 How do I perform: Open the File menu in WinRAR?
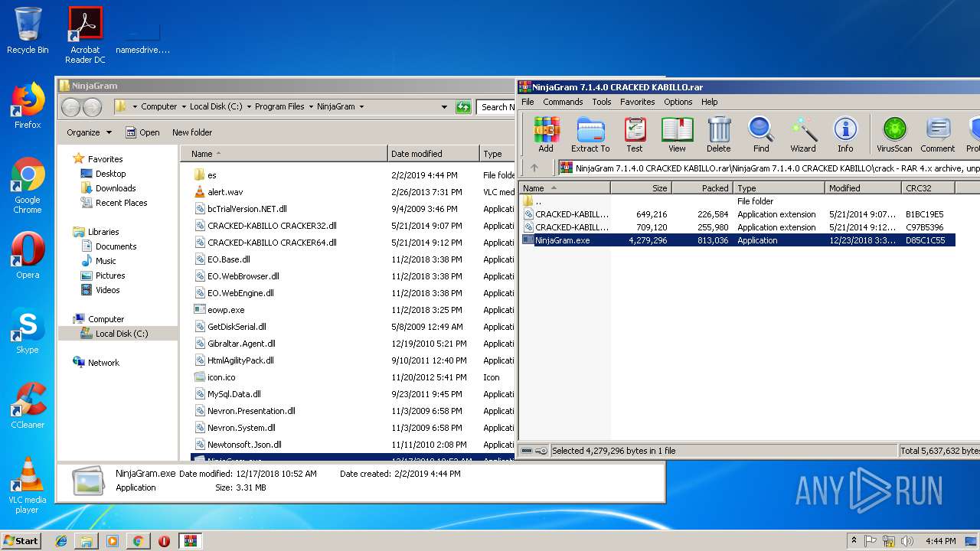[x=528, y=102]
